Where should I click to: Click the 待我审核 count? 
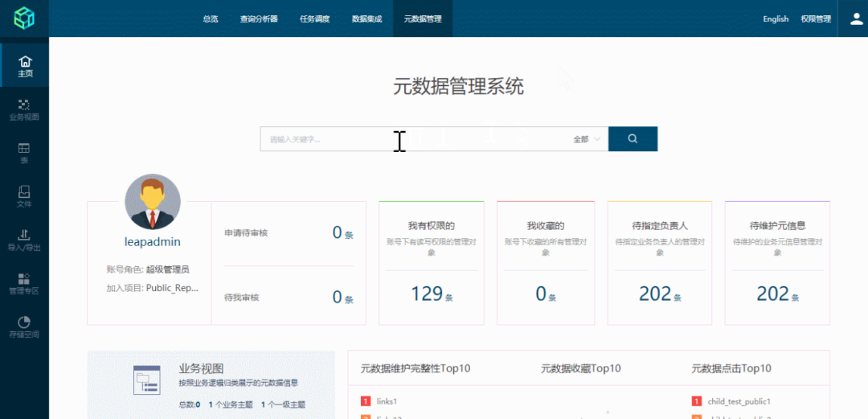pyautogui.click(x=342, y=298)
